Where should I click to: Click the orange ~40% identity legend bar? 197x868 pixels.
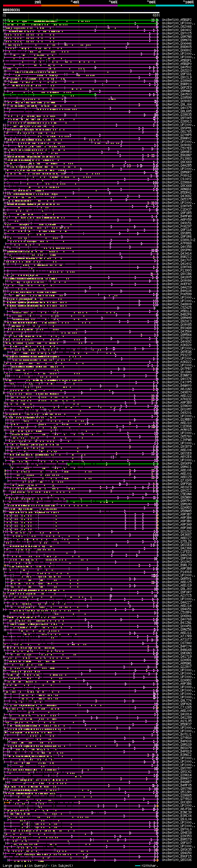pyautogui.click(x=60, y=6)
